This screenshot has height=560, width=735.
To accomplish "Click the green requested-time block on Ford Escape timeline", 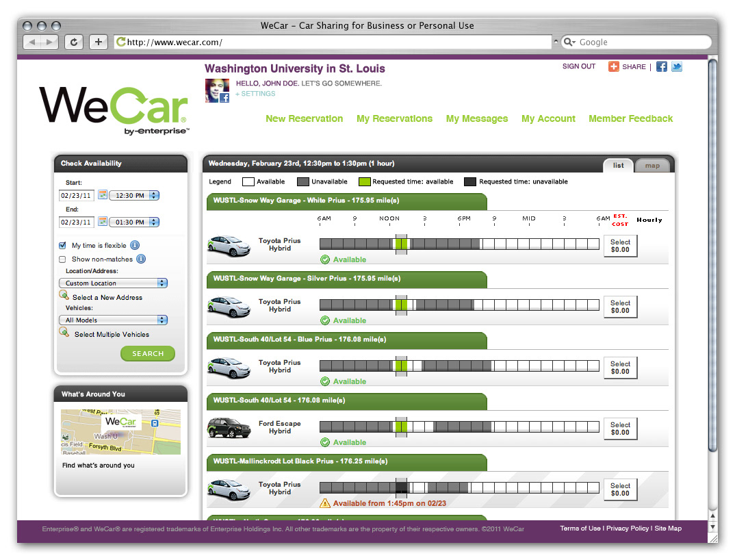I will point(401,427).
